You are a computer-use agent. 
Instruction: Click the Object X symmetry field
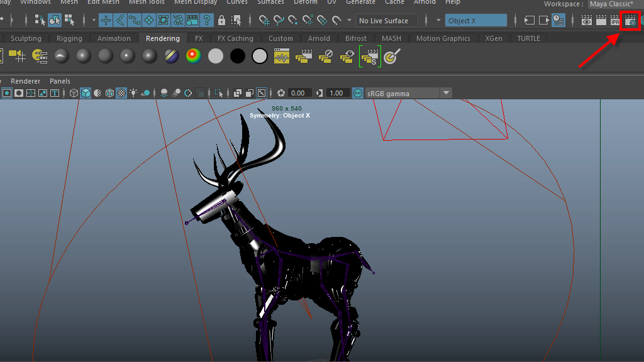click(476, 21)
